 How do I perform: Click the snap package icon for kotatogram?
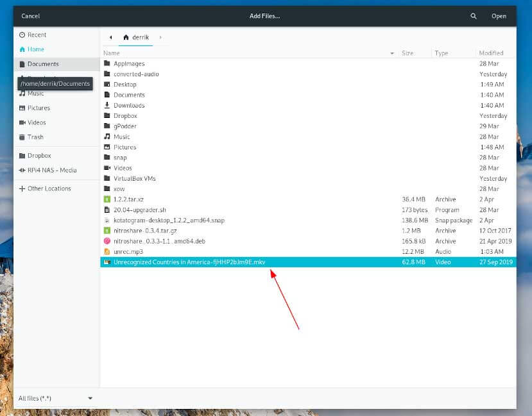(x=107, y=220)
